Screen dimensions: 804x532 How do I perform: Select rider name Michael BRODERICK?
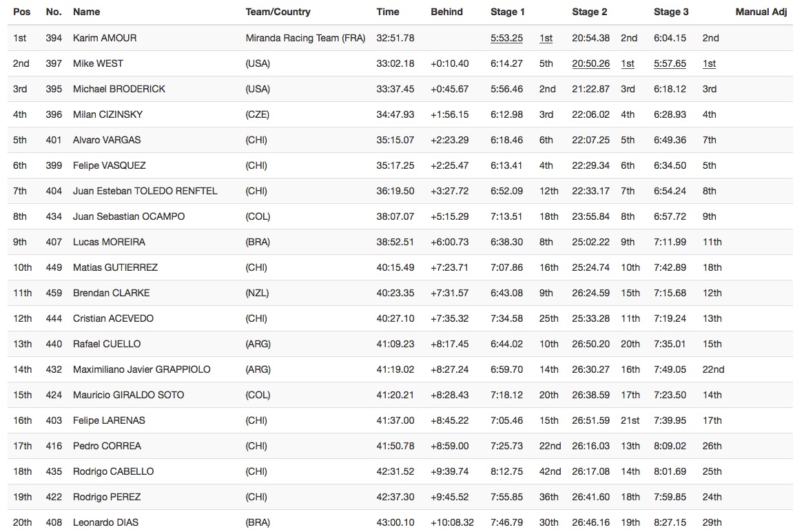coord(119,90)
